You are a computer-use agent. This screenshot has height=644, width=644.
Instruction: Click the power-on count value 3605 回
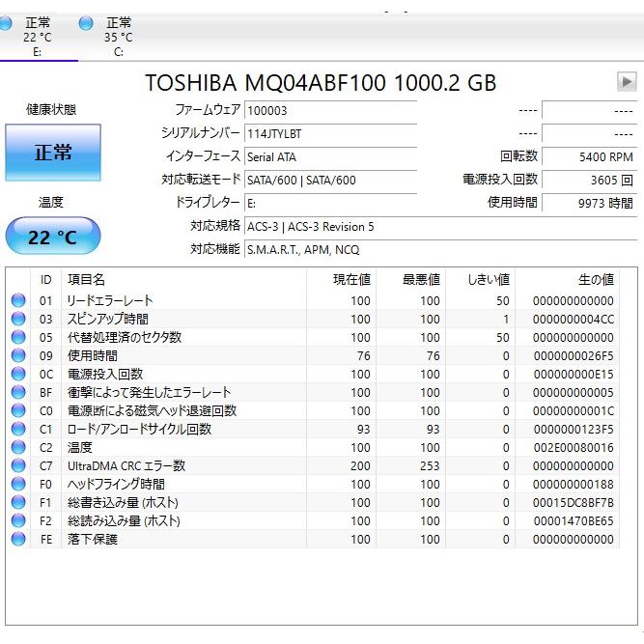(589, 180)
